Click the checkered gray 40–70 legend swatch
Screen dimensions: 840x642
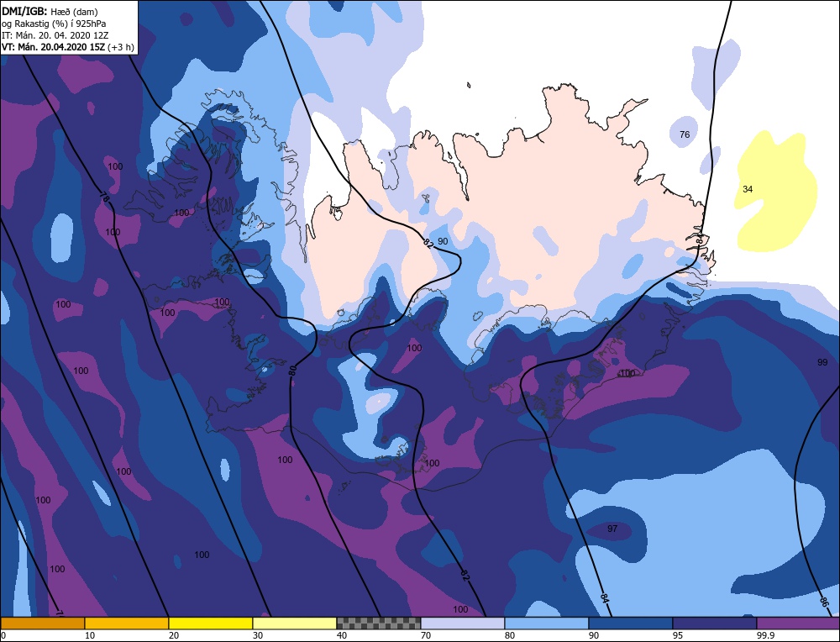[x=378, y=624]
